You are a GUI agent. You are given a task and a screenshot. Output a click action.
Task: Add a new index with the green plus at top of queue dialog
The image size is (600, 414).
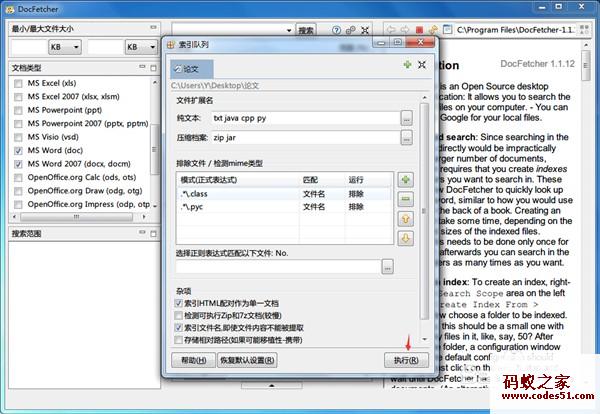click(408, 65)
